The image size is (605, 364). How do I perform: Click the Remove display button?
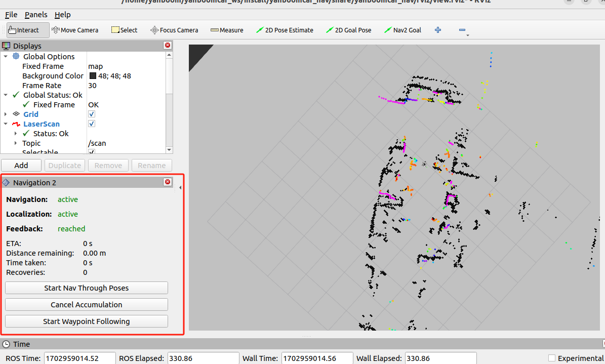pos(108,165)
